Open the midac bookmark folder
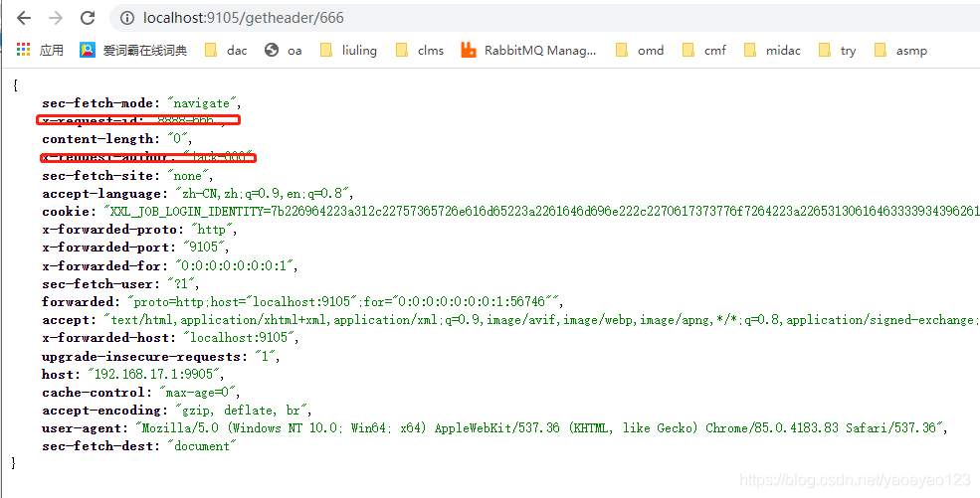The image size is (980, 498). (772, 50)
